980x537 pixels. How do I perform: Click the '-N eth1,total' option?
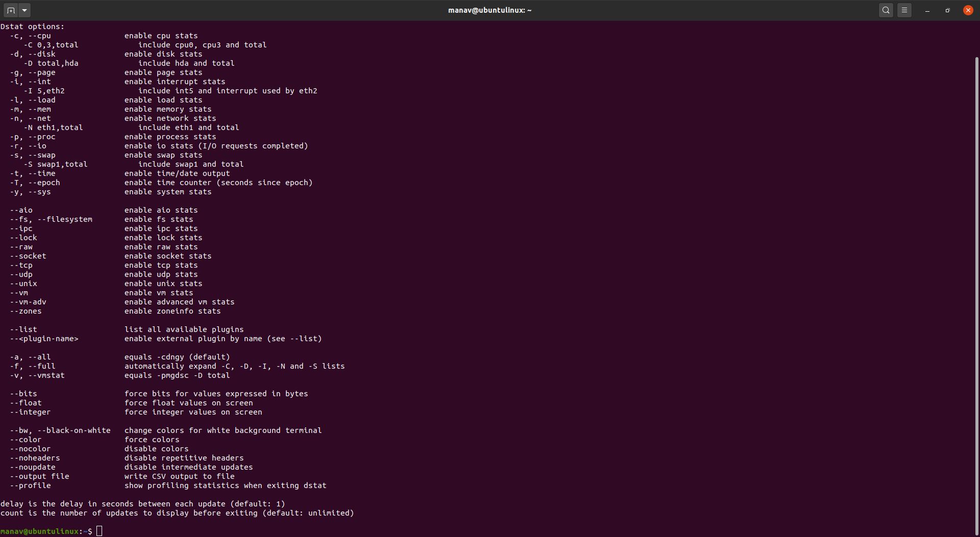pyautogui.click(x=54, y=127)
